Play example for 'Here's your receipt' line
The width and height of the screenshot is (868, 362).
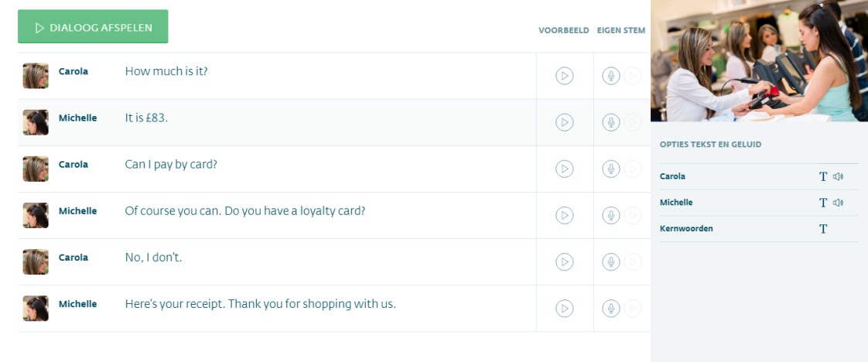click(x=564, y=309)
